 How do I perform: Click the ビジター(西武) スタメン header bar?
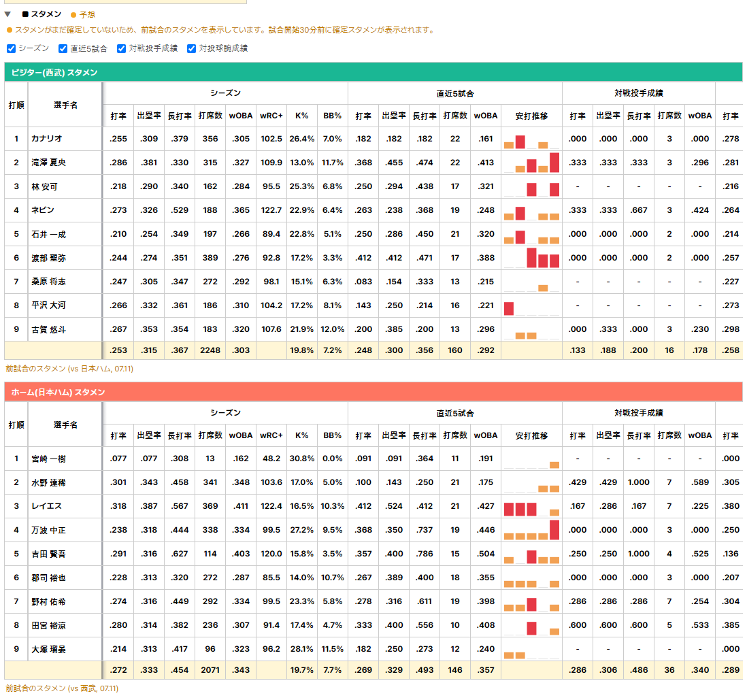pos(373,72)
